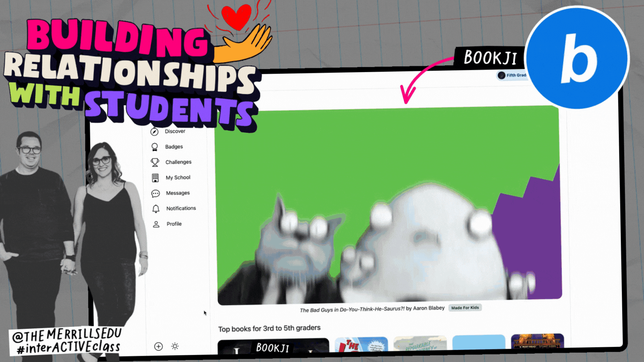
Task: Open the Remarkable Journey book cover
Action: [x=420, y=343]
